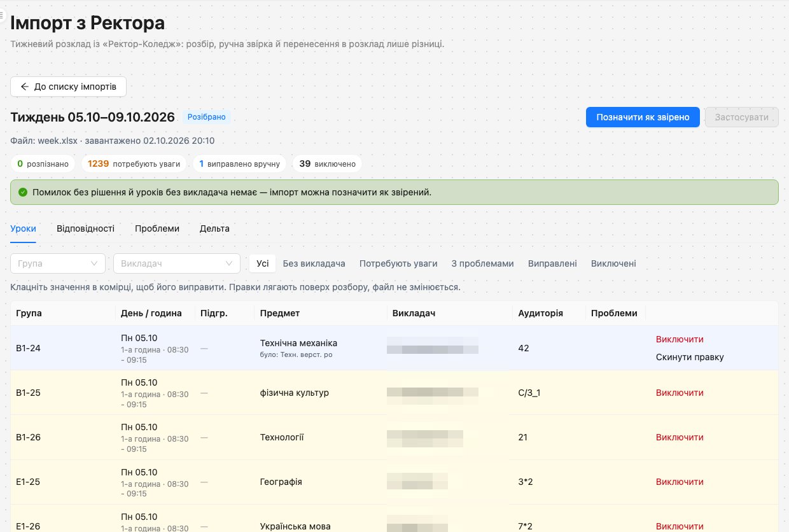
Task: Click the subject cell 'Українська мова'
Action: point(295,526)
